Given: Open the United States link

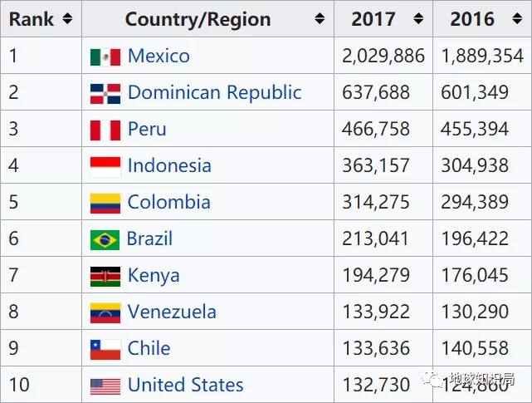Looking at the screenshot, I should pyautogui.click(x=185, y=386).
